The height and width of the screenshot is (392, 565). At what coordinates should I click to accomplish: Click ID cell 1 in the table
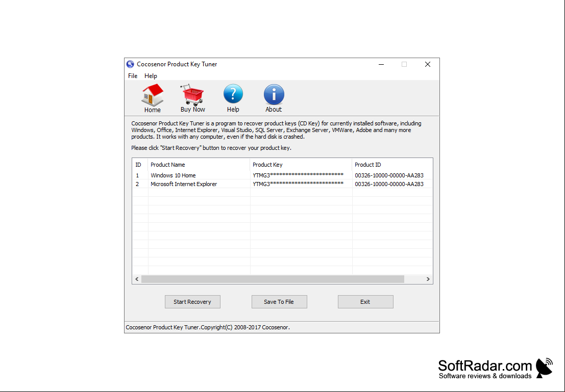coord(137,175)
